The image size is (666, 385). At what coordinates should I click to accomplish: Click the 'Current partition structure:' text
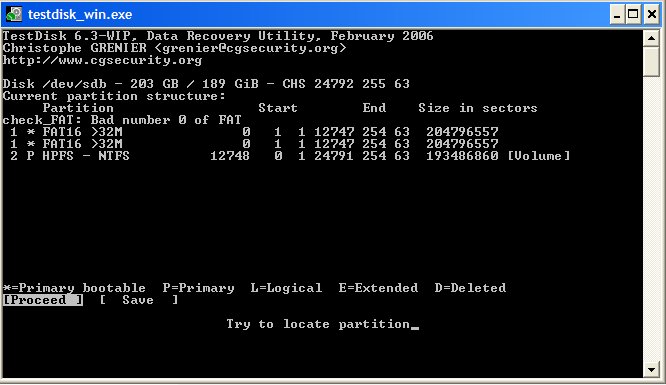114,96
